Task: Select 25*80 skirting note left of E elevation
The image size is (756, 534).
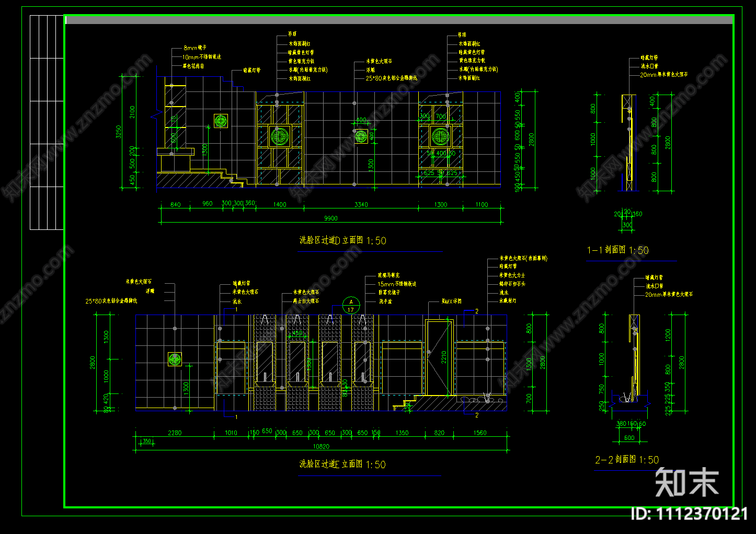Action: pyautogui.click(x=111, y=301)
